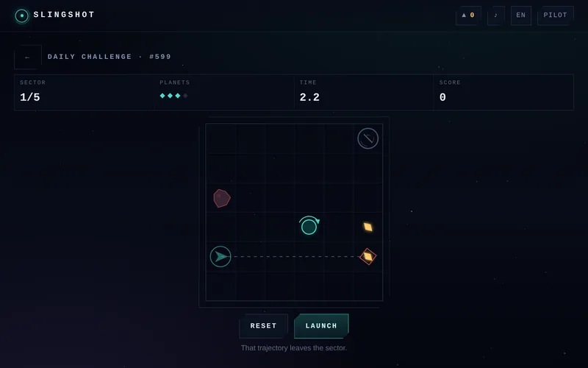Viewport: 588px width, 368px height.
Task: Click the SECTOR value 1/5
Action: click(x=30, y=97)
